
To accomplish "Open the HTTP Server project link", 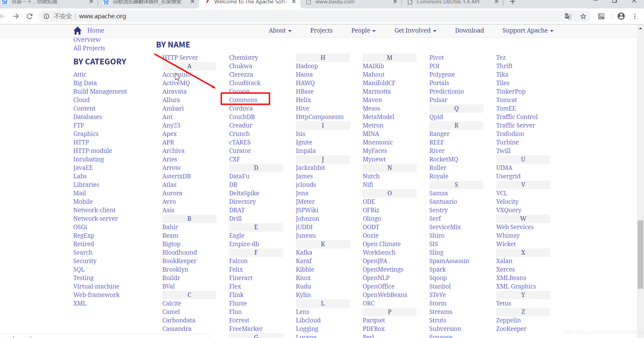I will pos(180,58).
